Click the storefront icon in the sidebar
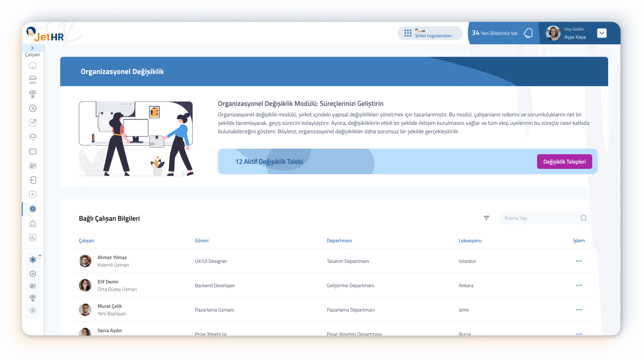This screenshot has height=359, width=644. pos(33,80)
